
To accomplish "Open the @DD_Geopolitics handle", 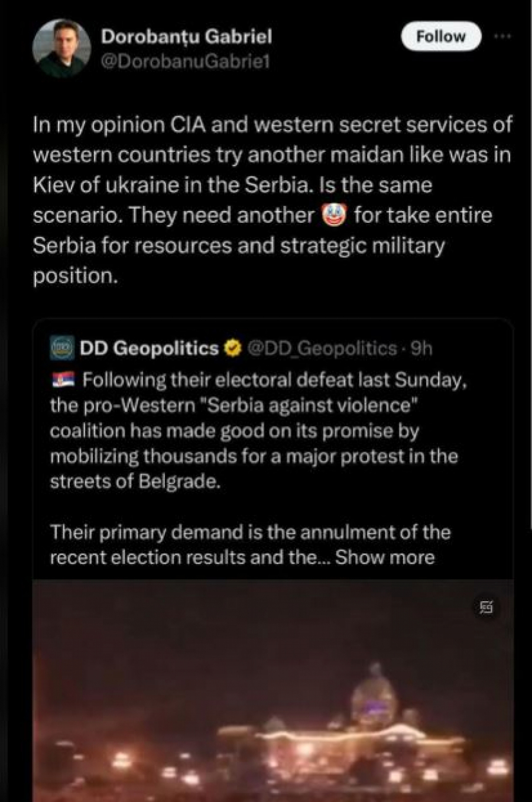I will [x=322, y=348].
